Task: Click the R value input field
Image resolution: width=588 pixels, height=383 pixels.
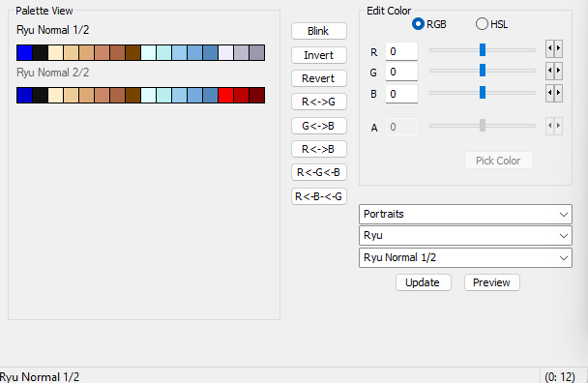Action: point(401,51)
